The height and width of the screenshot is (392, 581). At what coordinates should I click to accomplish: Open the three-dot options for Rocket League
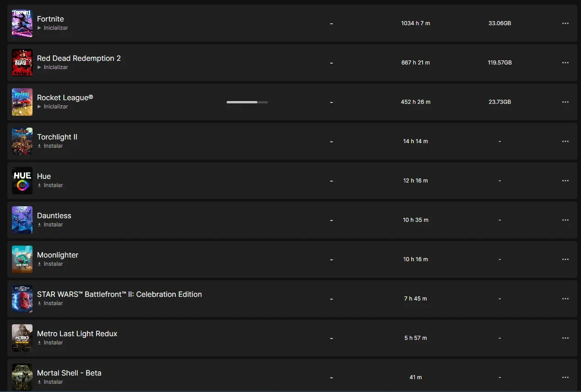click(x=565, y=102)
